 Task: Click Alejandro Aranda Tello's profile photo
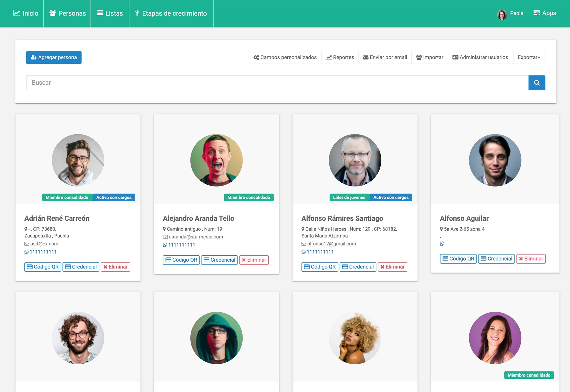216,160
